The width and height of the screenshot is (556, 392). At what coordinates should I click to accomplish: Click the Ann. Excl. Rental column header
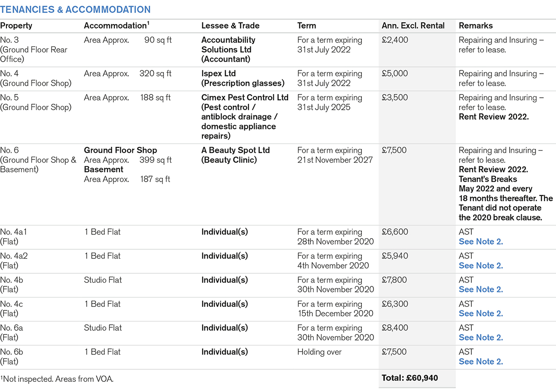413,26
